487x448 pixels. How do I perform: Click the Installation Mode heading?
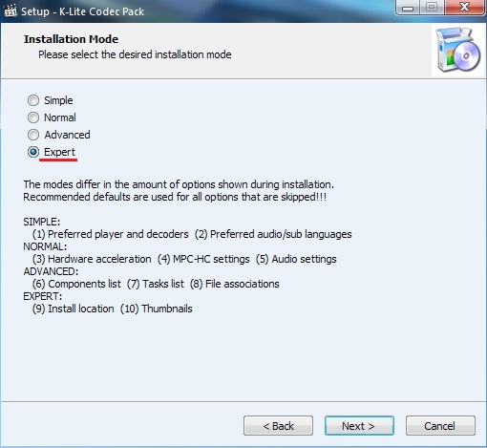point(71,39)
